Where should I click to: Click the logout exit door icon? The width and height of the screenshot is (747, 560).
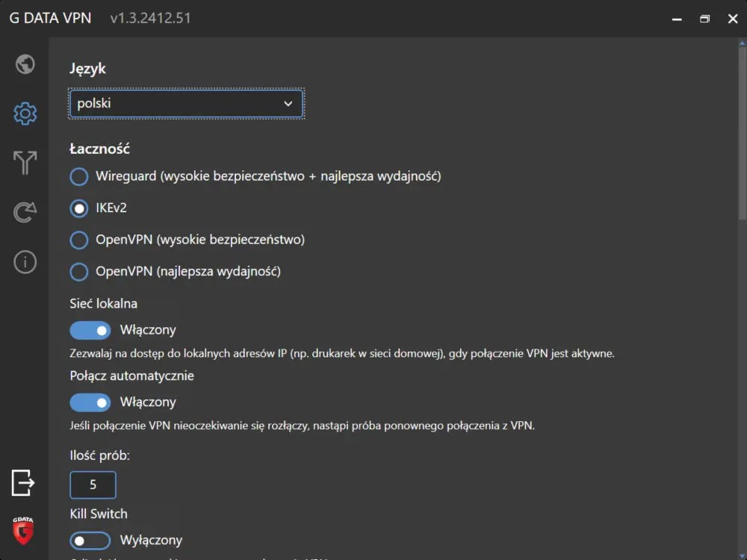point(23,482)
